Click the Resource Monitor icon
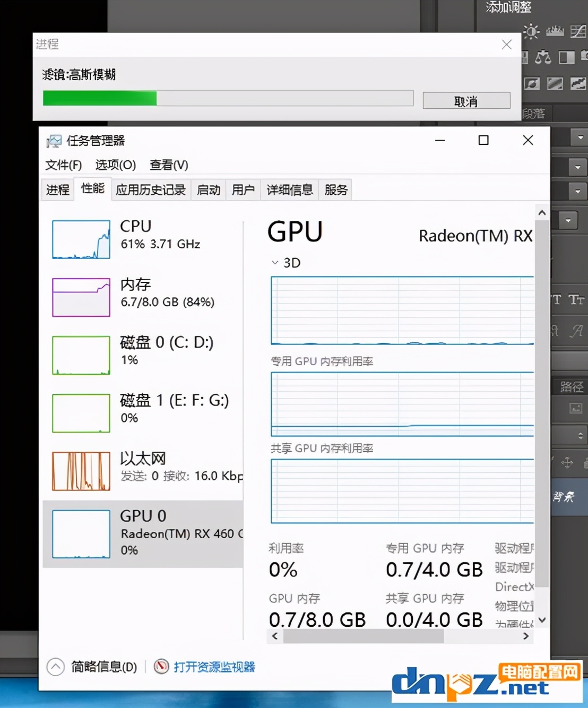This screenshot has width=588, height=708. point(161,667)
